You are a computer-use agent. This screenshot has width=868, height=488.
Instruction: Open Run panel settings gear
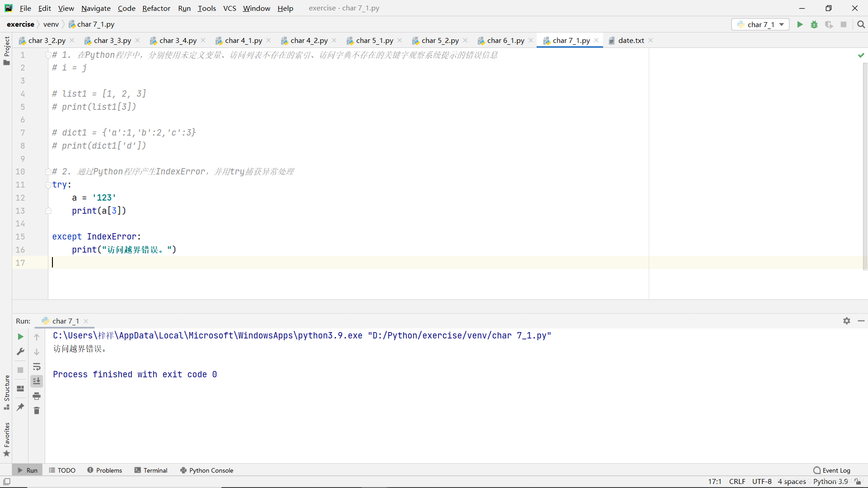pos(847,321)
